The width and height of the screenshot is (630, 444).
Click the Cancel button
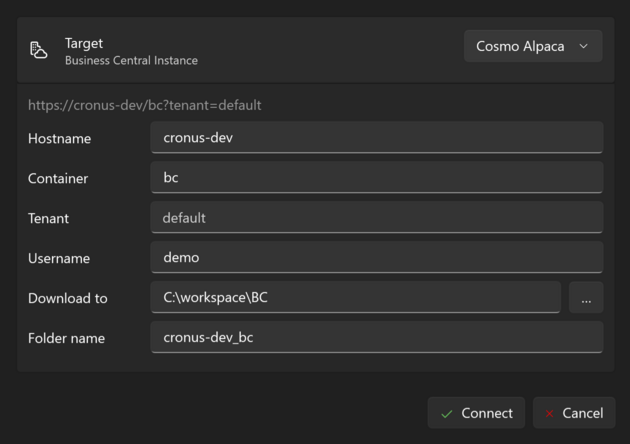coord(574,413)
